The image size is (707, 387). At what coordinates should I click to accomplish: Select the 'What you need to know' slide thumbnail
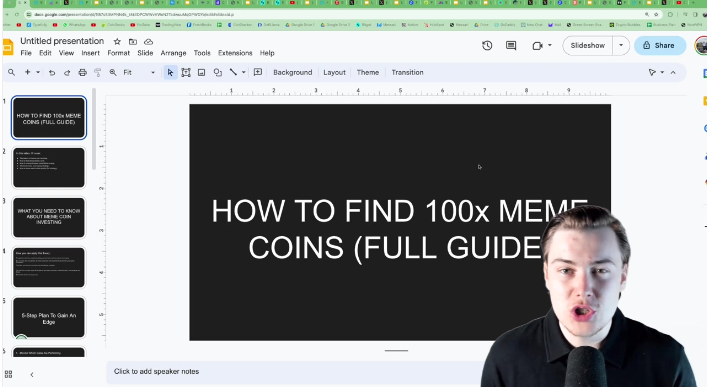[x=49, y=217]
